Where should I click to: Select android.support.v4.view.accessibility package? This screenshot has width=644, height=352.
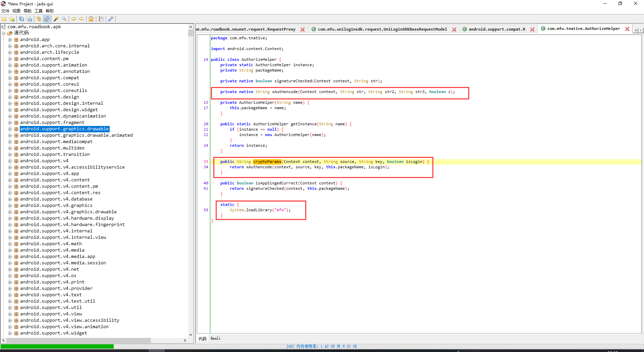click(70, 320)
